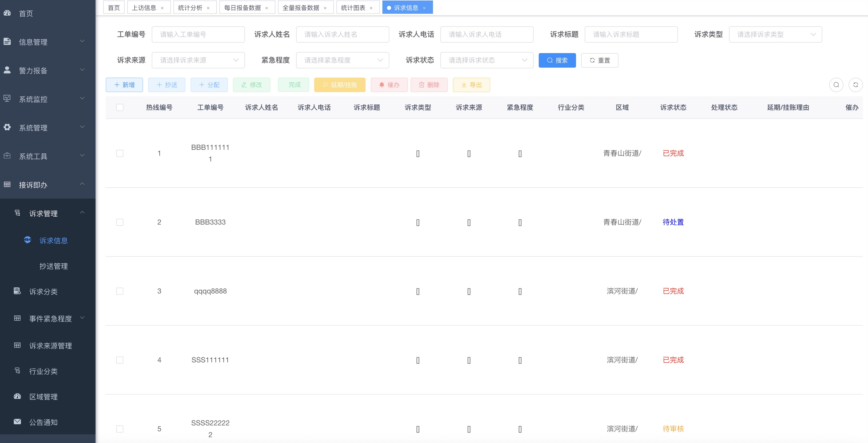Click the 催办 urge button
The image size is (868, 443).
click(389, 85)
